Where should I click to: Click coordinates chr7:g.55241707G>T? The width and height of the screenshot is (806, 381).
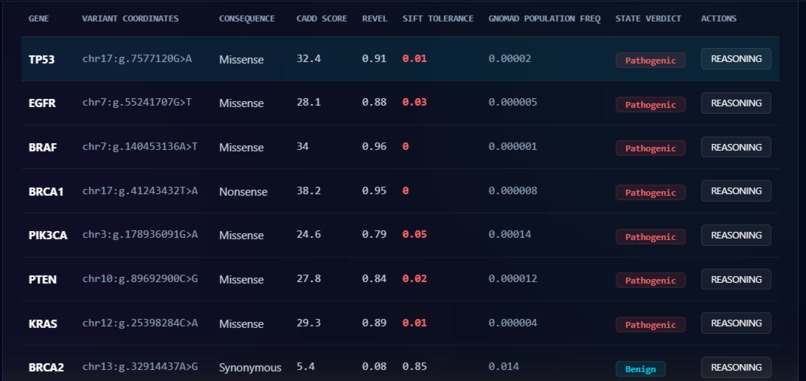pos(137,102)
